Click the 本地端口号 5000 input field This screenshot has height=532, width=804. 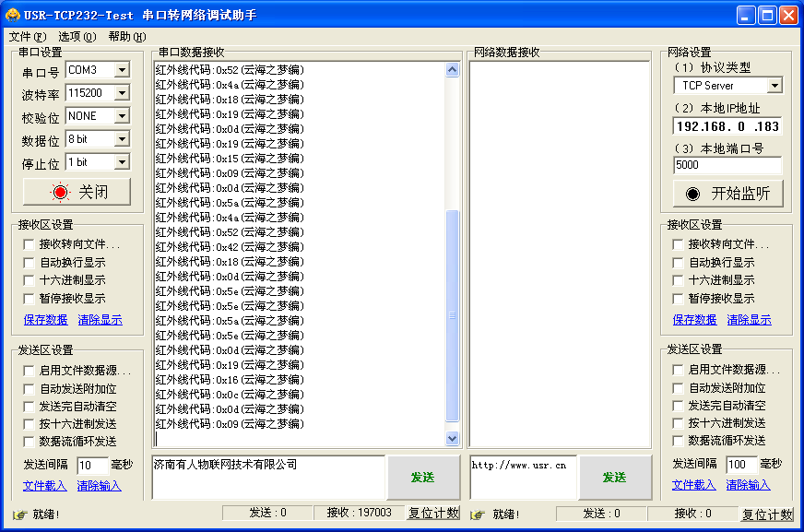pyautogui.click(x=727, y=165)
